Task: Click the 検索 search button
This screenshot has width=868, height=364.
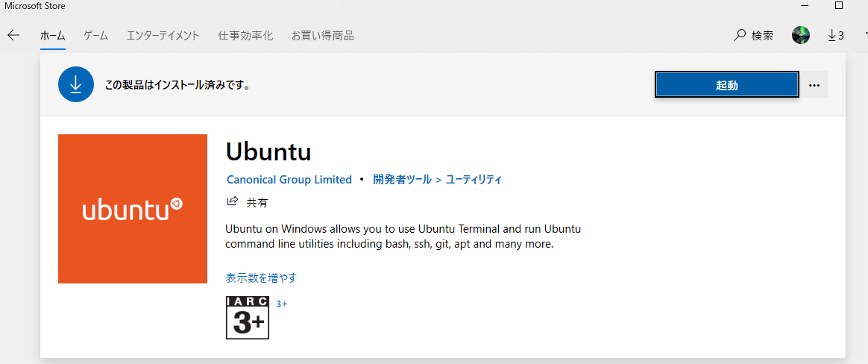Action: coord(753,36)
